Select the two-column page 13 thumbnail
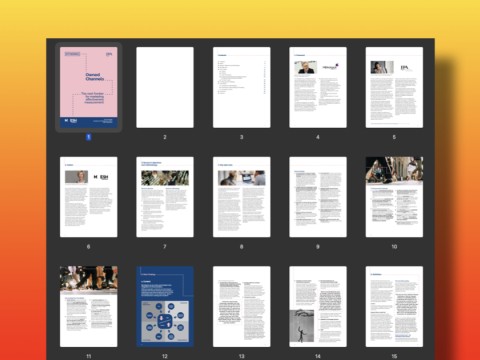The width and height of the screenshot is (480, 360). (x=242, y=306)
